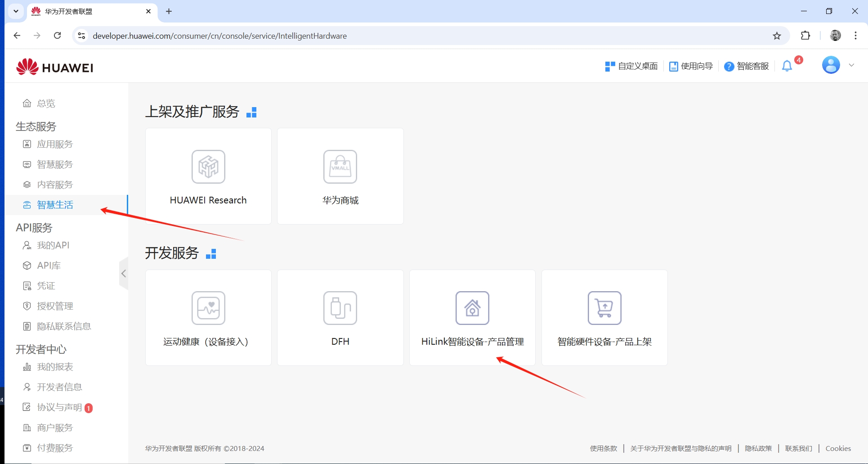The width and height of the screenshot is (868, 464).
Task: Collapse the left sidebar with chevron
Action: [124, 273]
